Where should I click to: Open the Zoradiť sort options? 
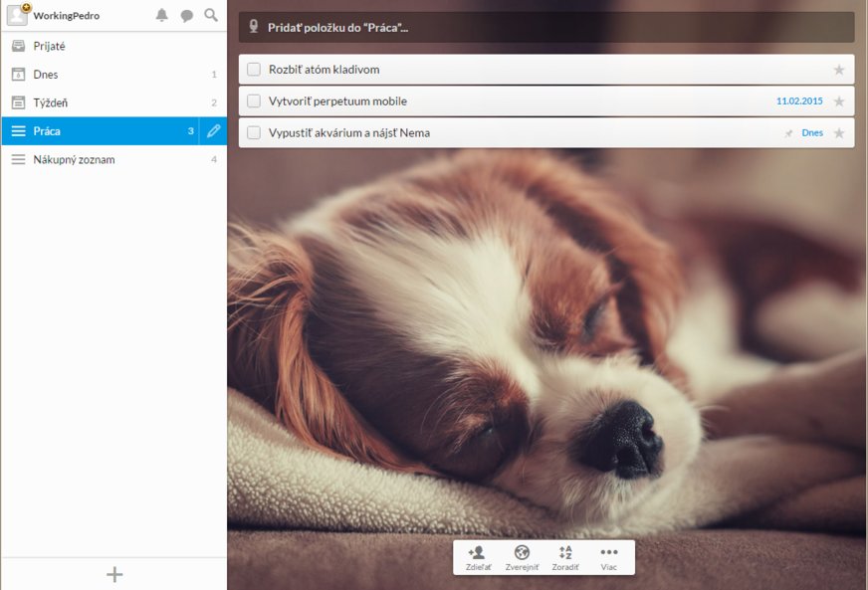coord(565,557)
